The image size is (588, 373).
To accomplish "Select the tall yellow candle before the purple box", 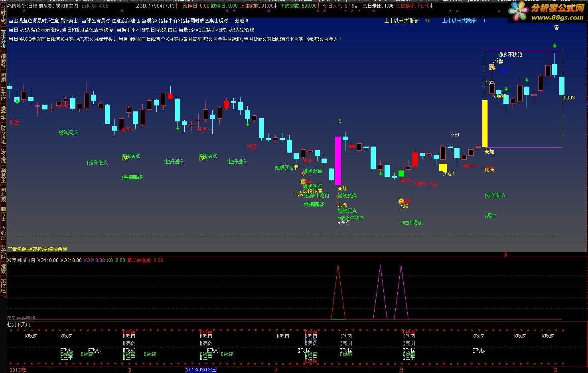I will pyautogui.click(x=485, y=123).
